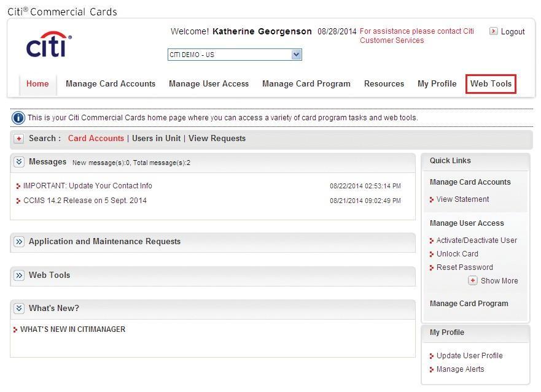Click the Show More plus icon
Image resolution: width=541 pixels, height=392 pixels.
(x=473, y=280)
